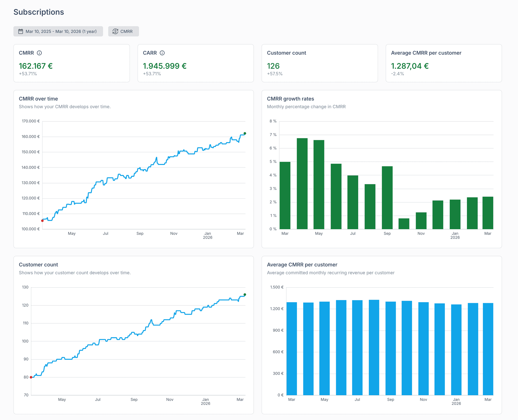Click the Sep bar in CMRR growth rates
The height and width of the screenshot is (420, 518).
click(x=387, y=197)
